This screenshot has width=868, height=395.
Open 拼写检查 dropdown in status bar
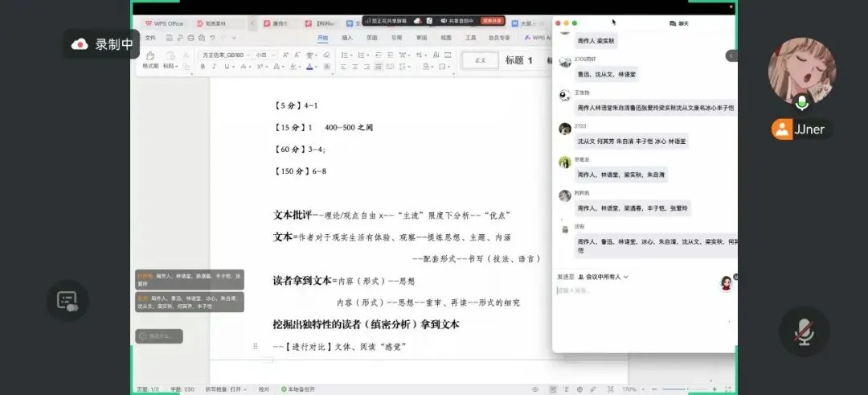(226, 389)
